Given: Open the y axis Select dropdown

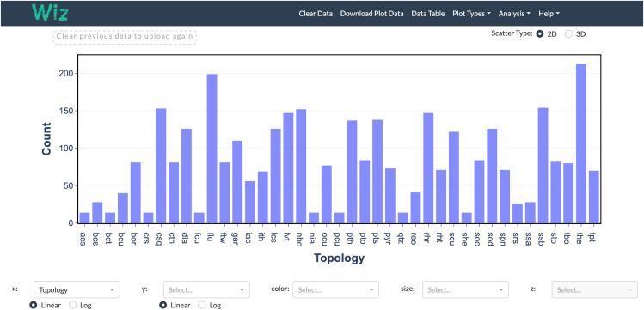Looking at the screenshot, I should (206, 289).
